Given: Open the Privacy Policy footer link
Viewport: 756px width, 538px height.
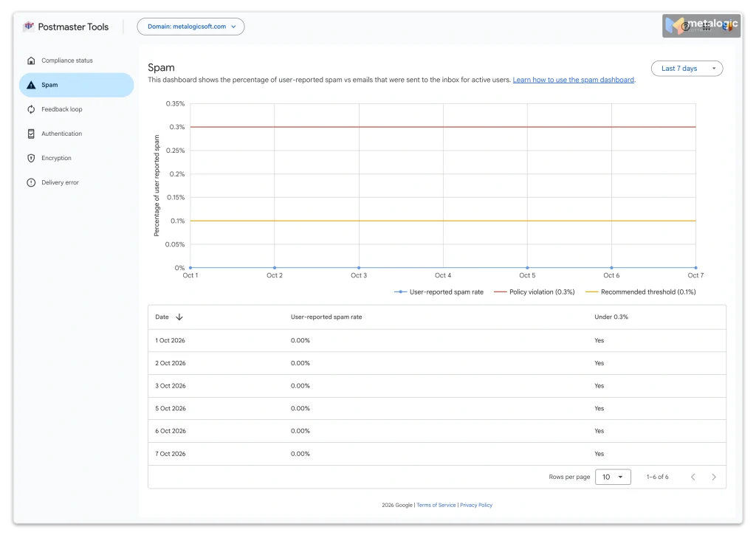Looking at the screenshot, I should coord(476,506).
